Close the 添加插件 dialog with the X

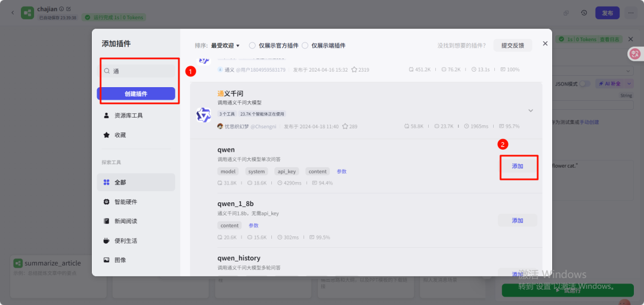coord(545,44)
